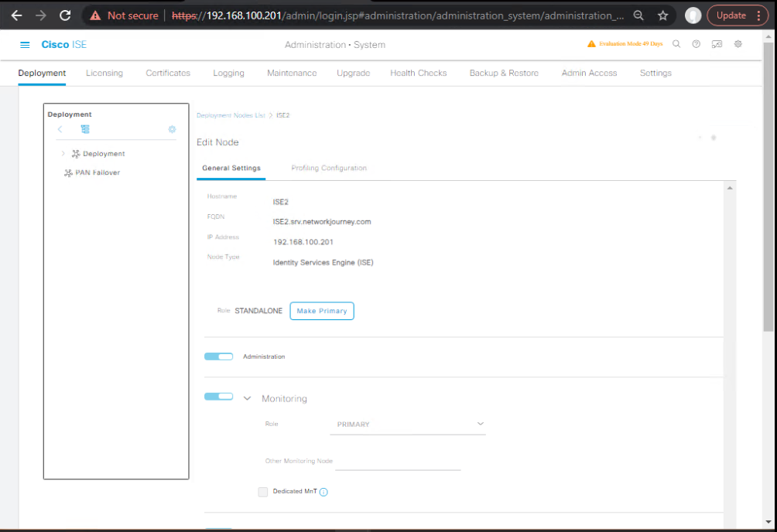Click the ISE notifications monitor icon
The height and width of the screenshot is (532, 777).
click(x=717, y=44)
